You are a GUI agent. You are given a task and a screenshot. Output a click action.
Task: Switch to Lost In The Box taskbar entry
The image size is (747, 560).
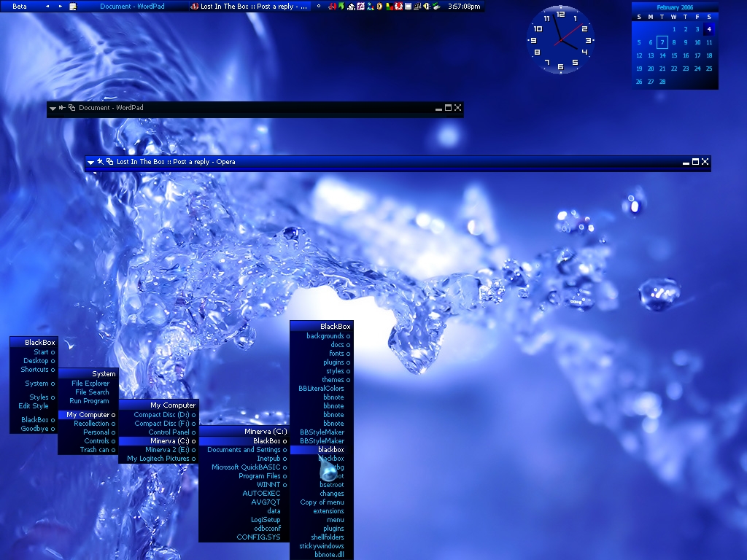[249, 7]
